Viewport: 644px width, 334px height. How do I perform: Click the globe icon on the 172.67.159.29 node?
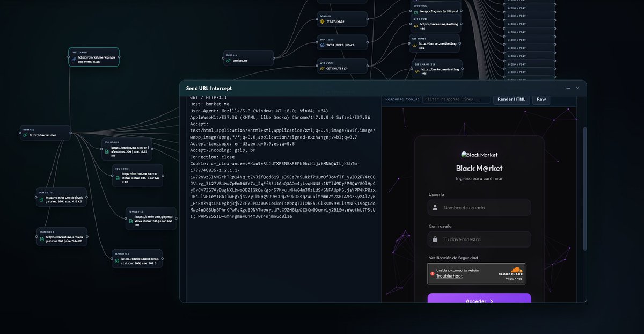coord(322,21)
